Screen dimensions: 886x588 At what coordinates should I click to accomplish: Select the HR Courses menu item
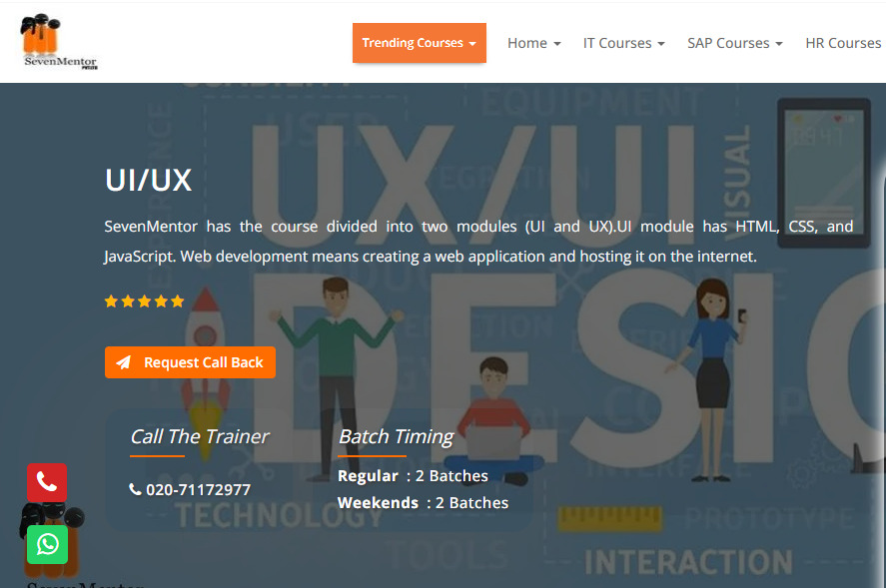pos(843,43)
